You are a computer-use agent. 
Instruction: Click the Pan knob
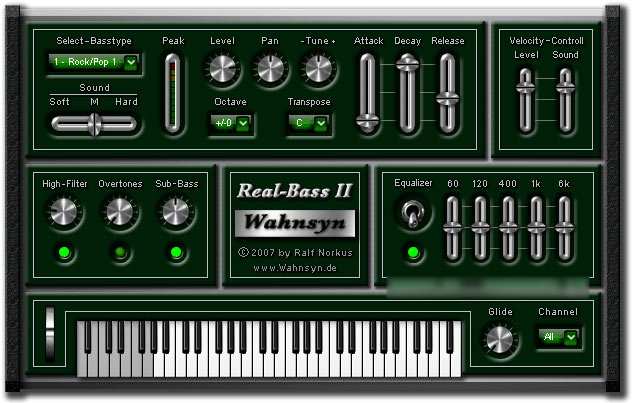pos(270,69)
